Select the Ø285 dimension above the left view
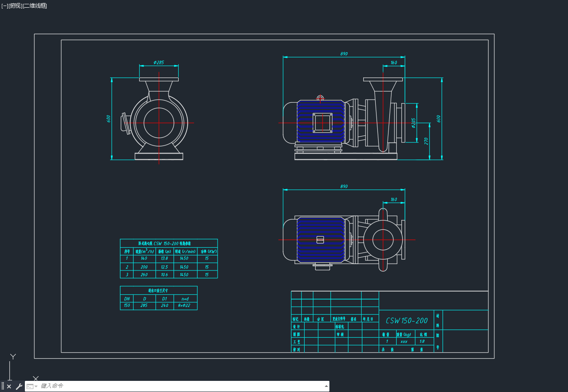Screen dimensions: 568x392 pos(158,62)
